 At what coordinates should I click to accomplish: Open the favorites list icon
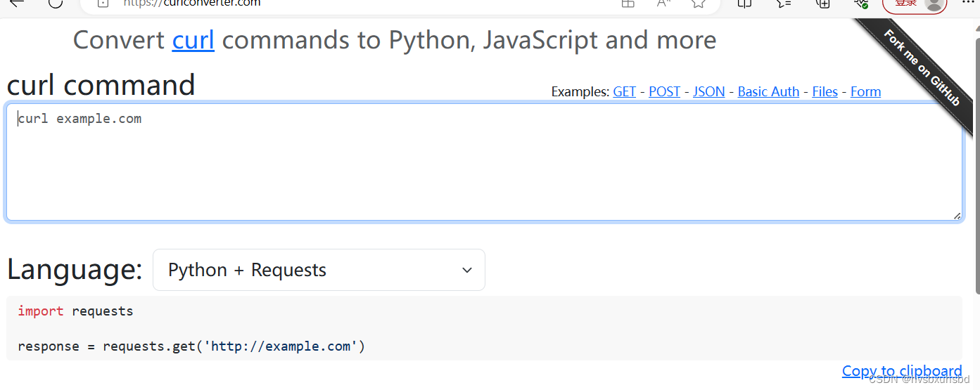tap(784, 4)
